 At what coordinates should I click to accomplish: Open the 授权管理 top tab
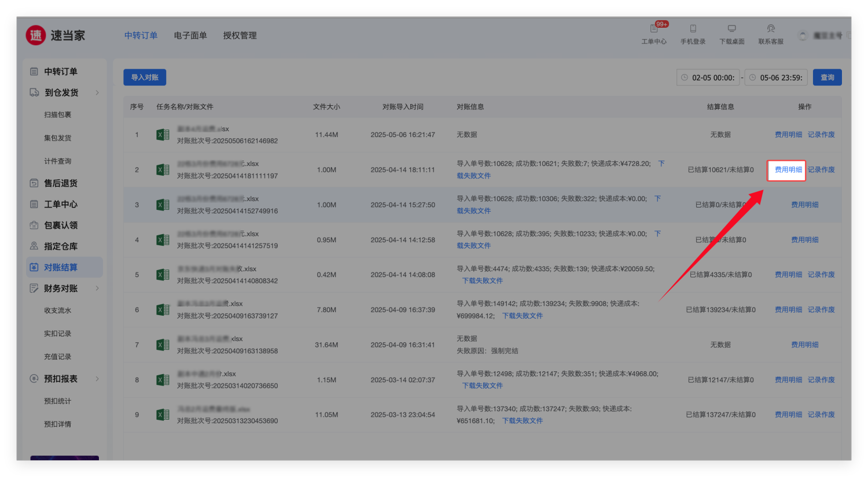240,35
